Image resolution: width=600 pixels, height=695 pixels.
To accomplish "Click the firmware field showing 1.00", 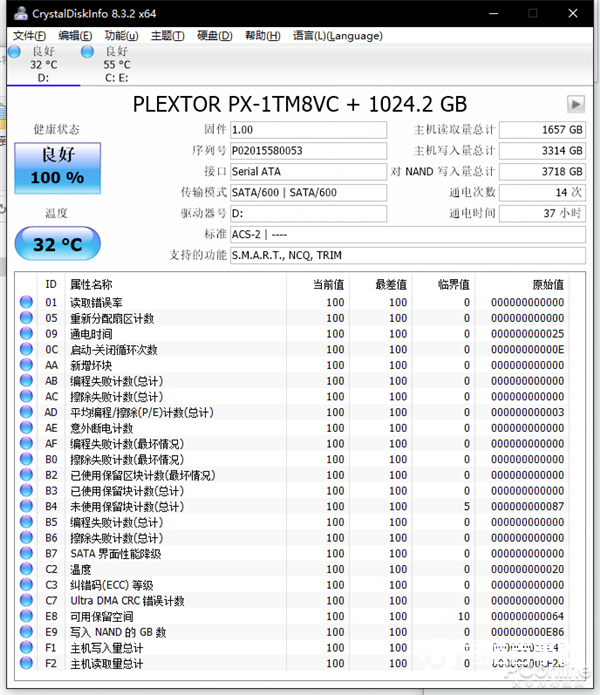I will pyautogui.click(x=308, y=130).
